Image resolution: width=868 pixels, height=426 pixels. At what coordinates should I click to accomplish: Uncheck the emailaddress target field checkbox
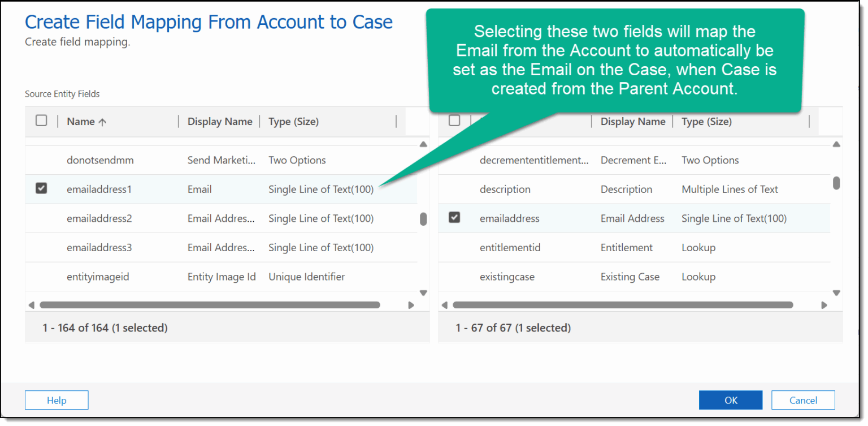click(454, 217)
